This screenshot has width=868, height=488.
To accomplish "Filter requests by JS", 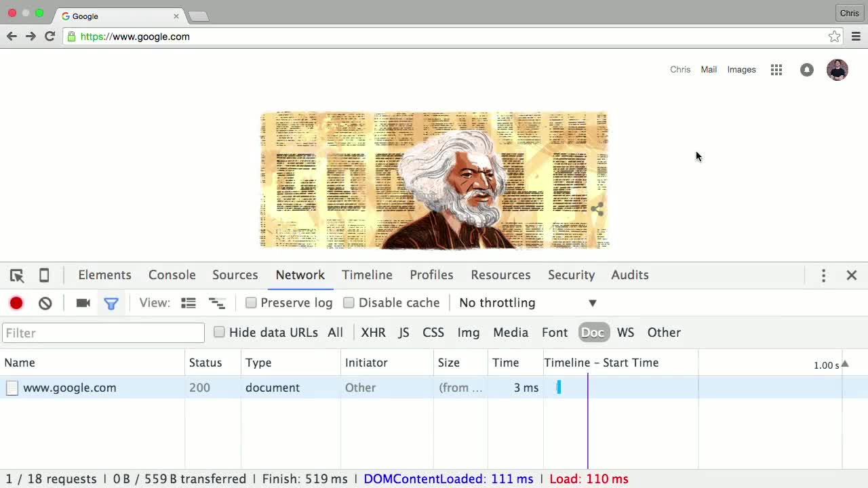I will pos(403,333).
